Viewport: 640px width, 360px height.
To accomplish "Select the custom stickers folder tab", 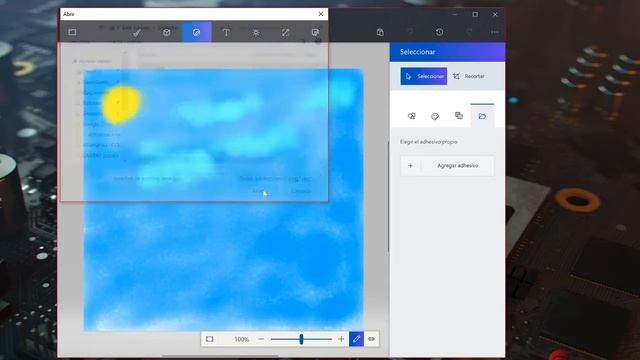I will (482, 116).
